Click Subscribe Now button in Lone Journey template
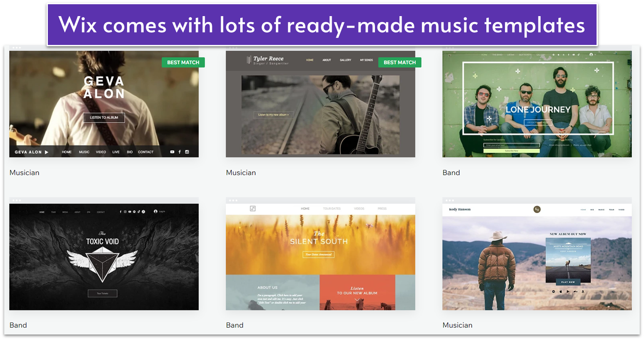The height and width of the screenshot is (340, 644). (511, 150)
